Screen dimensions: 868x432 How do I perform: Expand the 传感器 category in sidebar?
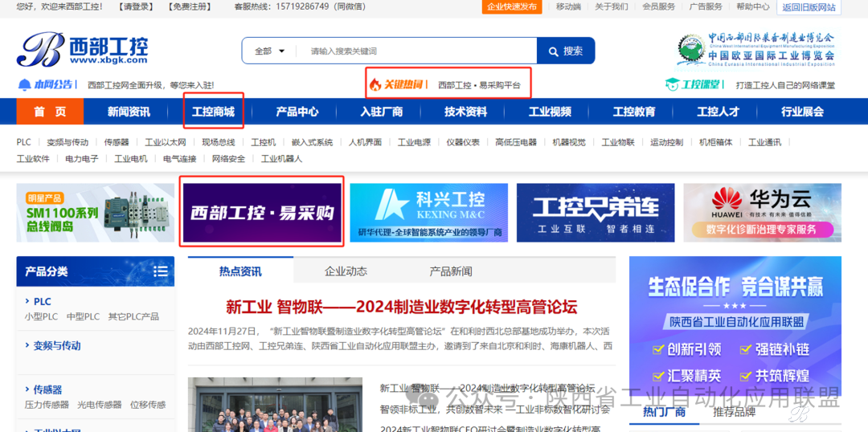[47, 389]
